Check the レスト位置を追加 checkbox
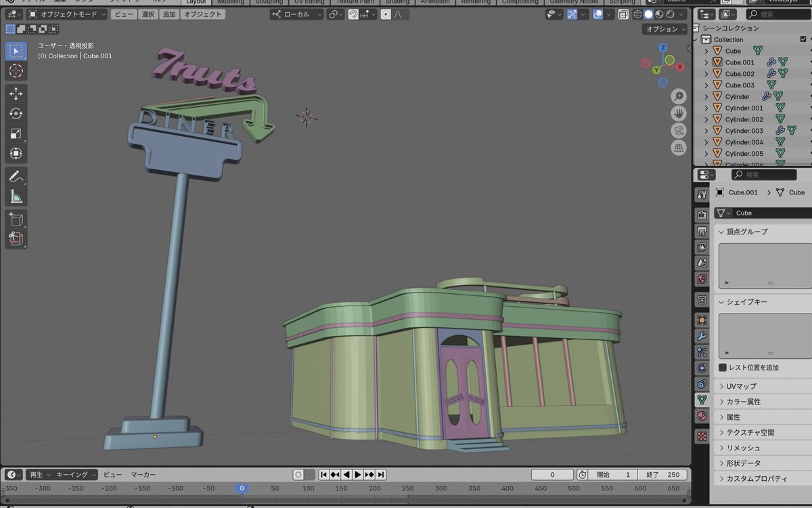Image resolution: width=812 pixels, height=508 pixels. tap(723, 368)
